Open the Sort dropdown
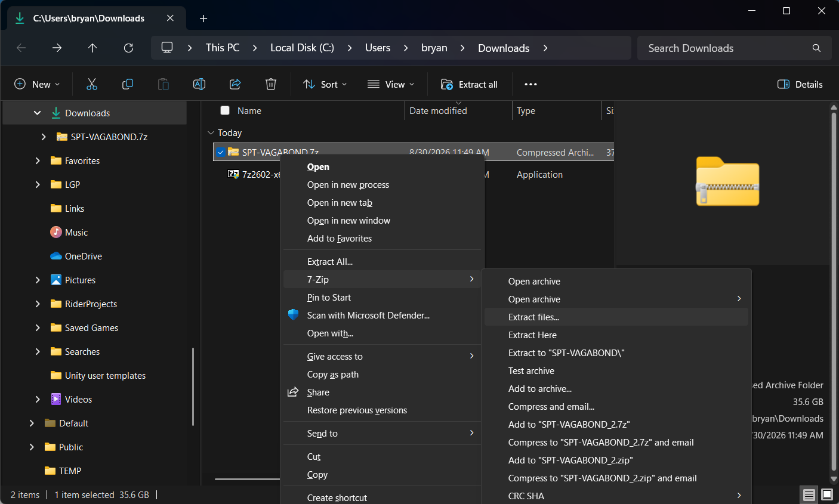839x504 pixels. point(325,84)
